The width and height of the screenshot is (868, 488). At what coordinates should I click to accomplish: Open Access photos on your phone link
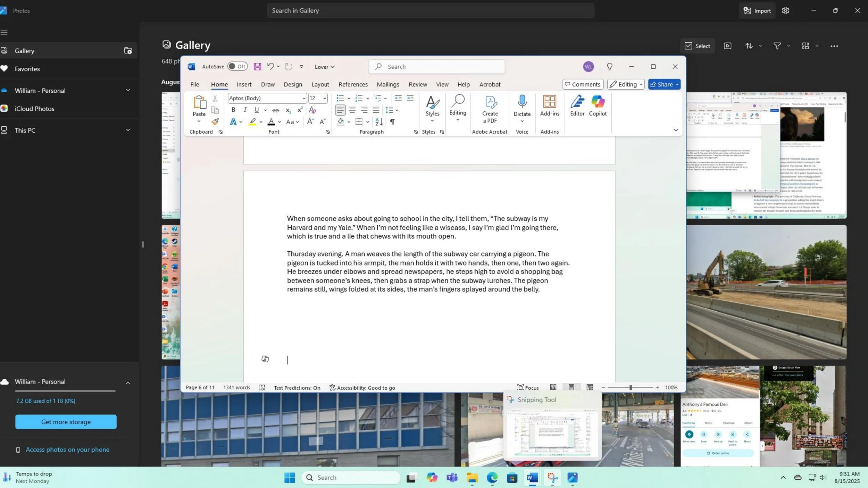(x=67, y=449)
